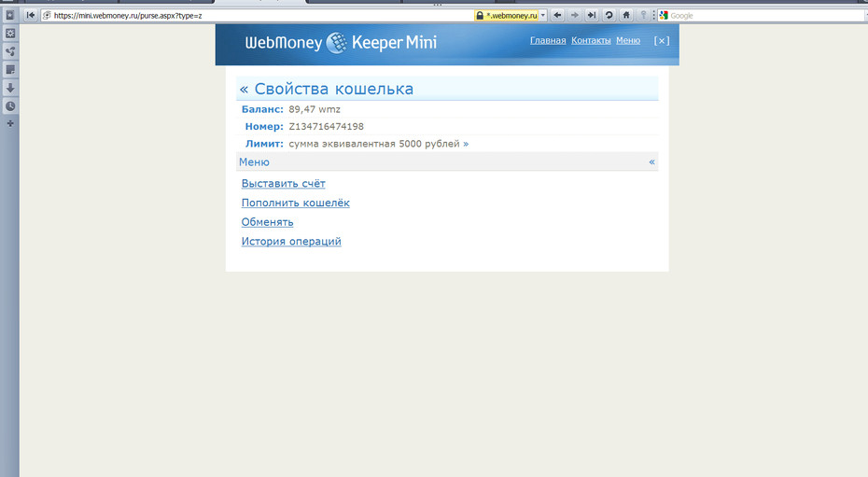This screenshot has width=868, height=477.
Task: Click the plus icon to add a panel
Action: (10, 123)
